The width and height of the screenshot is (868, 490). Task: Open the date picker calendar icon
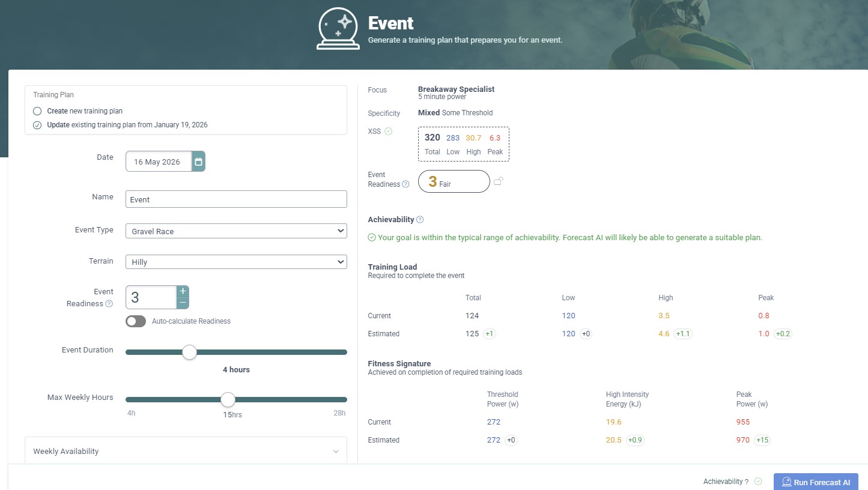pyautogui.click(x=198, y=162)
